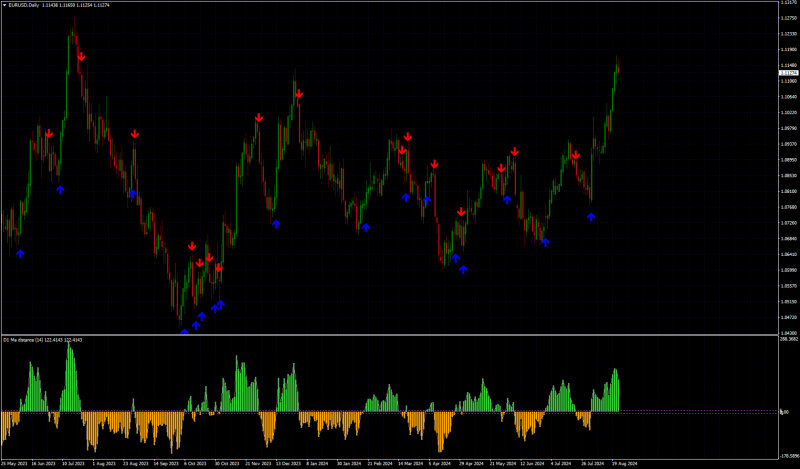
Task: Click the 1 Aug 2023 date label
Action: (104, 464)
